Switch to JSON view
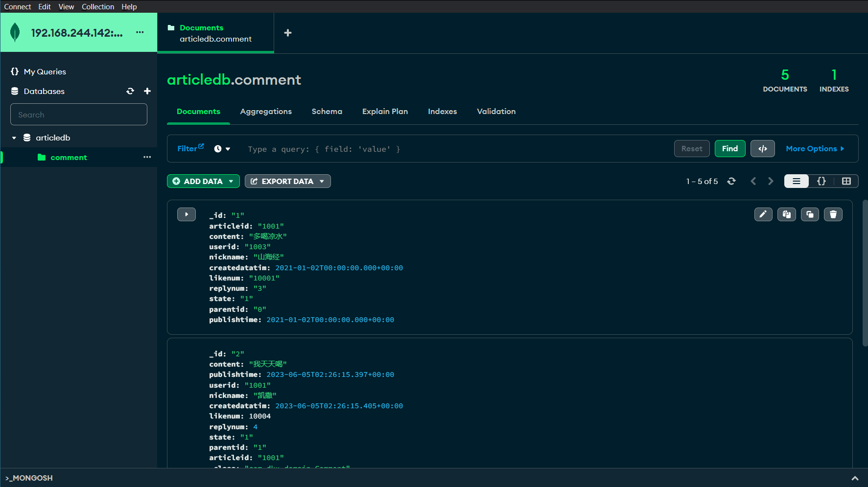The width and height of the screenshot is (868, 487). [x=821, y=181]
